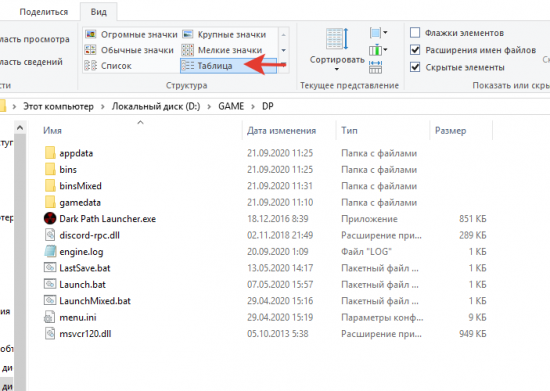Screen dimensions: 550x391
Task: Toggle Расширения имен файлов checkbox
Action: click(415, 50)
